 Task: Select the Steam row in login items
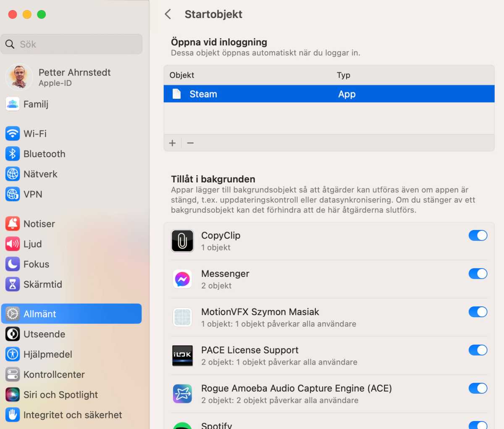click(x=329, y=94)
